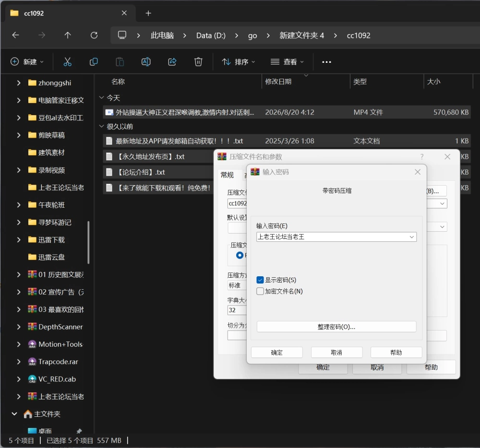Click the Paste clipboard icon
This screenshot has width=480, height=448.
coord(120,62)
